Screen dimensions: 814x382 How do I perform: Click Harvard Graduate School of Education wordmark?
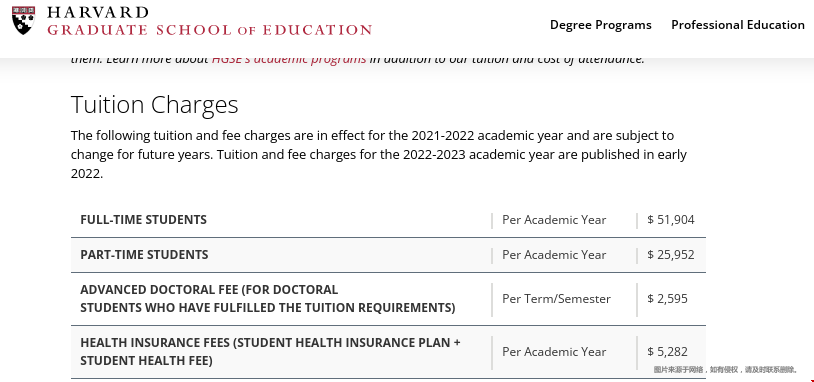pos(209,21)
